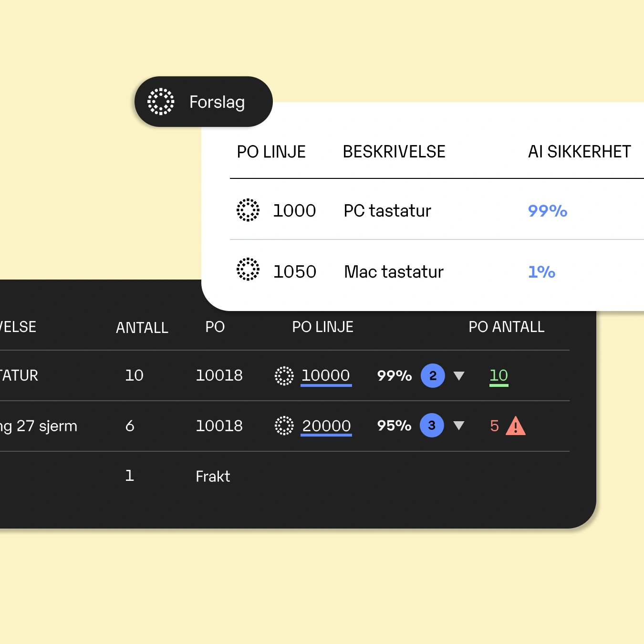Click the AI icon beside PO line 1050

pos(248,270)
